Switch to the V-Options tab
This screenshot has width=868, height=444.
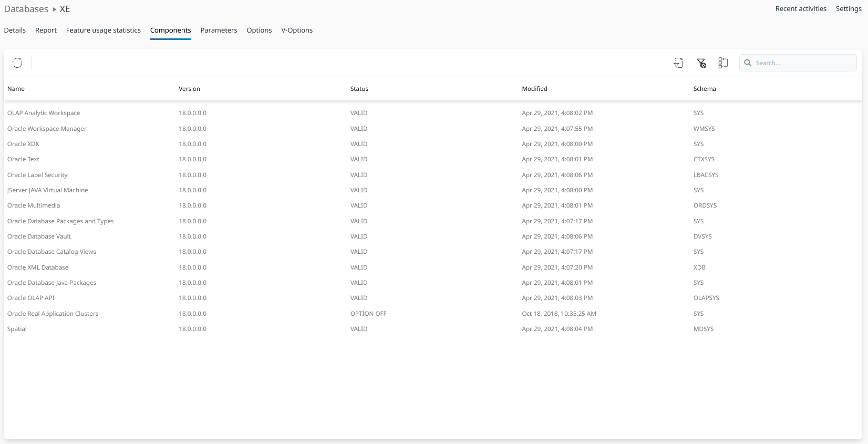(297, 30)
